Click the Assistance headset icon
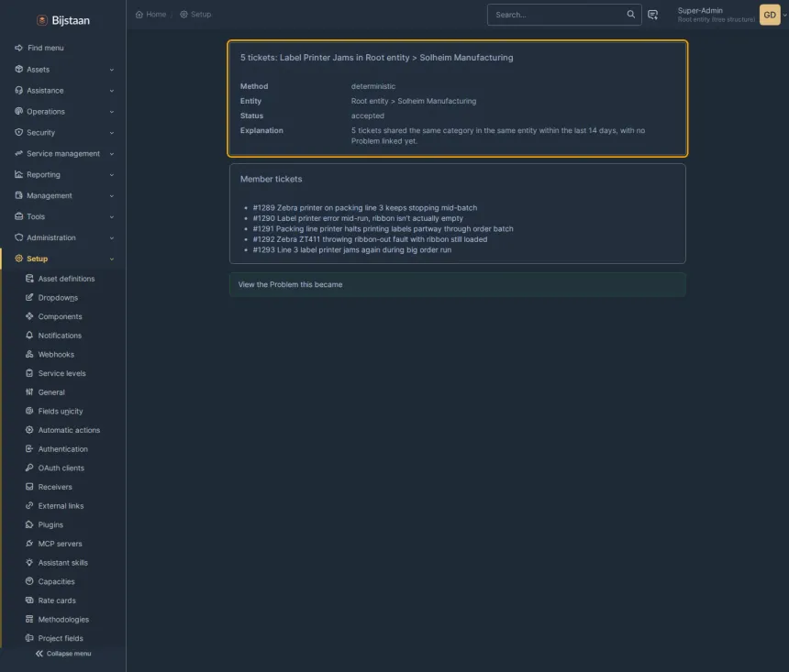The width and height of the screenshot is (789, 672). (18, 90)
